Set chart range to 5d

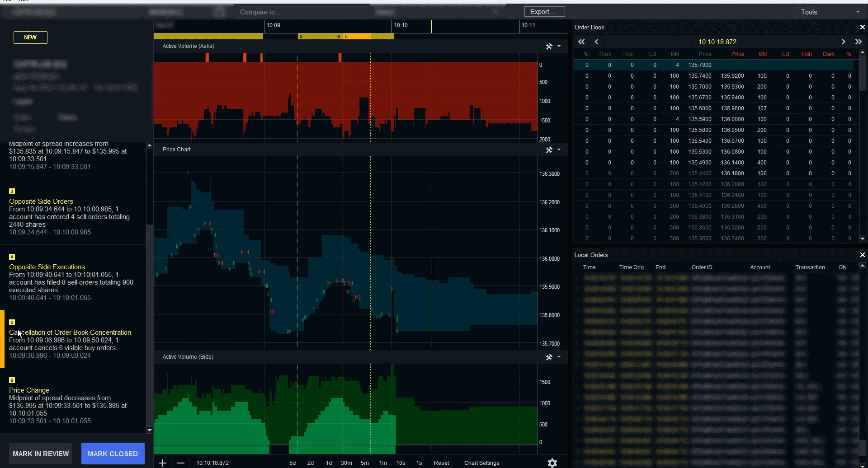(292, 463)
